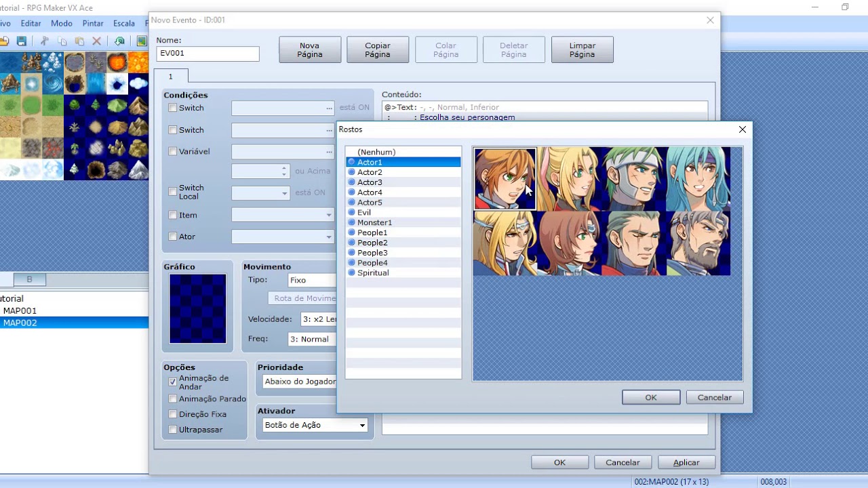Image resolution: width=868 pixels, height=488 pixels.
Task: Confirm Rostos dialog with OK
Action: tap(651, 398)
